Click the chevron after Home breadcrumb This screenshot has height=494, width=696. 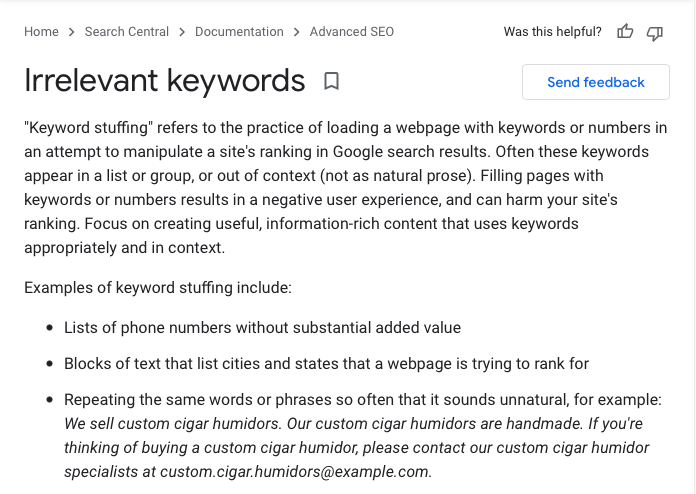(x=71, y=32)
